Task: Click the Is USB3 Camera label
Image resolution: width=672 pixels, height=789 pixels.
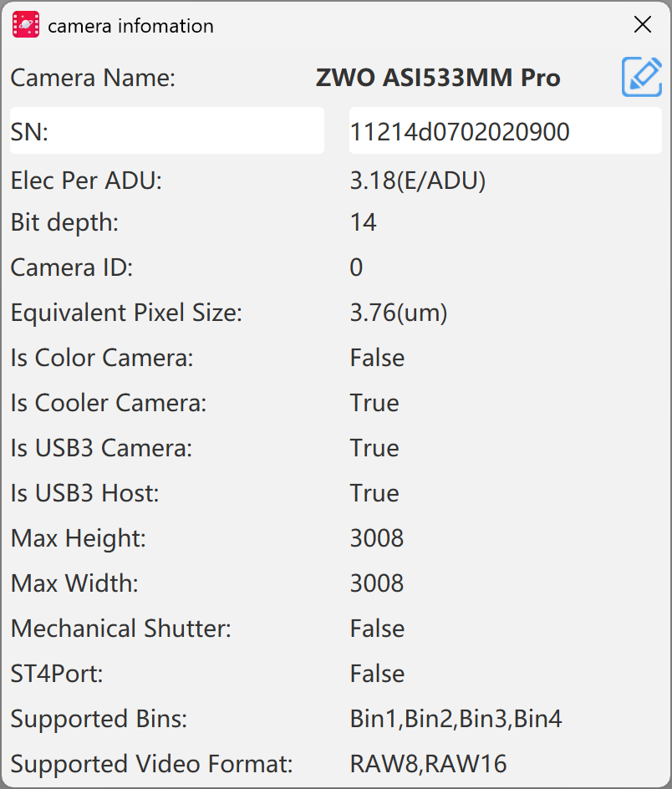Action: 102,448
